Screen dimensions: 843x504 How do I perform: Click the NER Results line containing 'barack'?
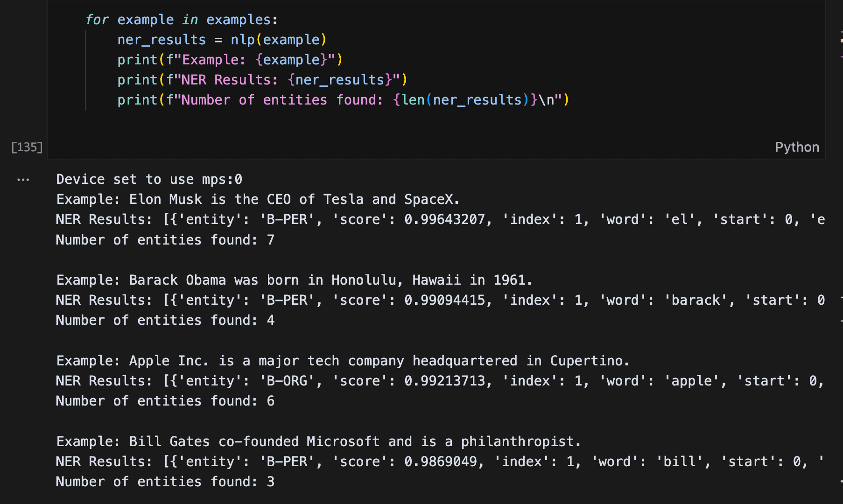point(439,300)
